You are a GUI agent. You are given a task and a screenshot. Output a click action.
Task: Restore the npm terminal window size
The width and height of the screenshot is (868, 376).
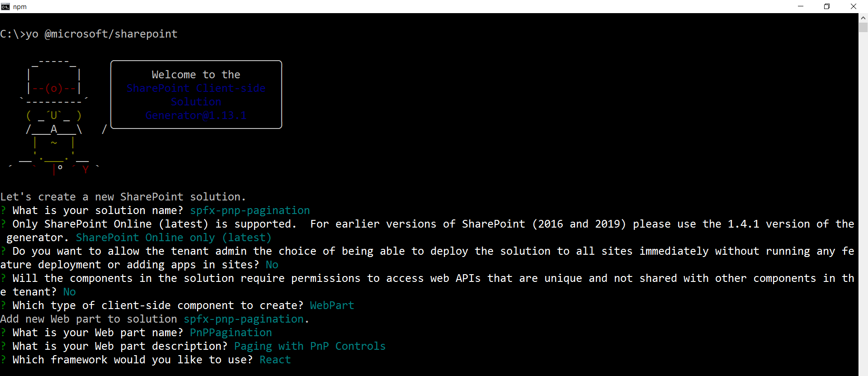pyautogui.click(x=827, y=6)
